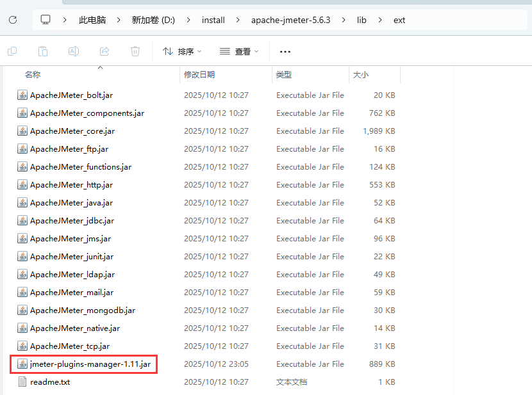This screenshot has height=395, width=532.
Task: Click jar icon of ApacheJMeter_ldap.jar
Action: point(22,275)
